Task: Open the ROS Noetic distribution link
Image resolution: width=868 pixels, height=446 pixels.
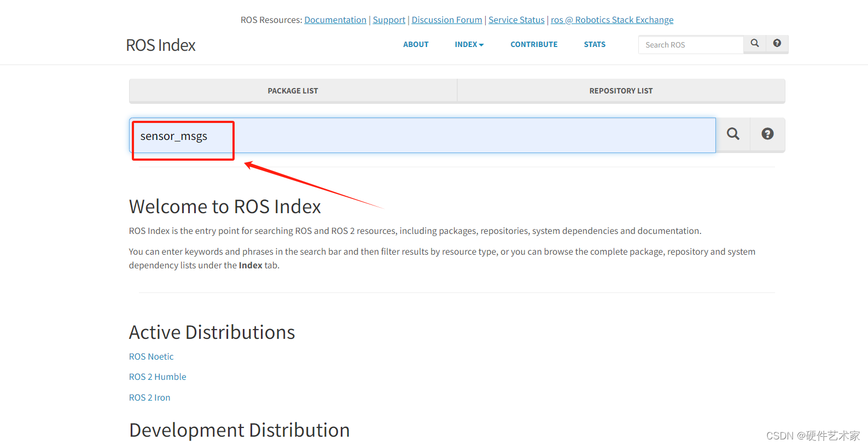Action: coord(151,356)
